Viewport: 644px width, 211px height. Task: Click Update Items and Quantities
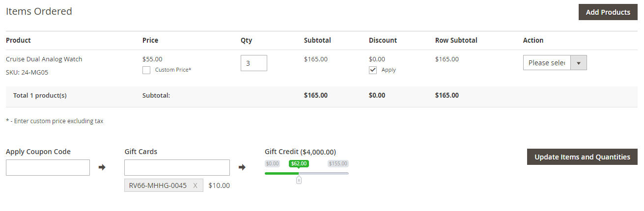582,157
